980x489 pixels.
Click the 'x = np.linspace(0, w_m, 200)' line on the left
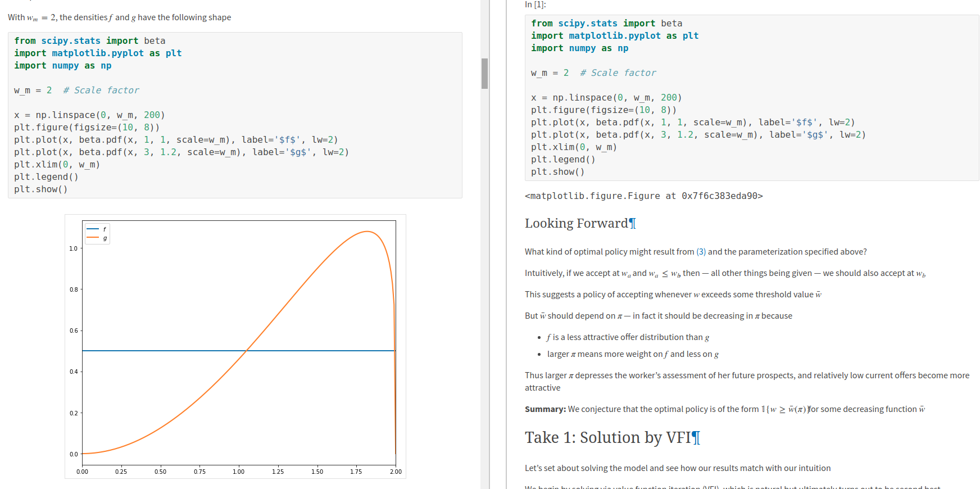click(89, 115)
